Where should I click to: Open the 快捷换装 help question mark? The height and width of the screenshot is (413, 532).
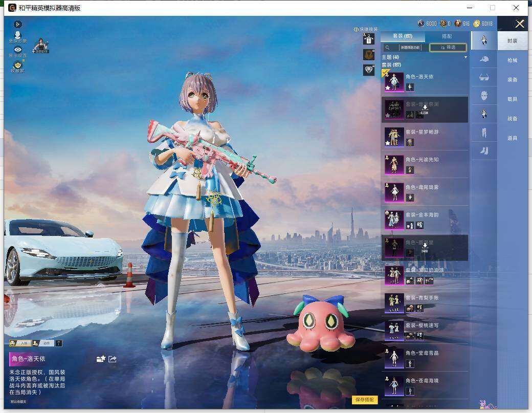click(356, 30)
